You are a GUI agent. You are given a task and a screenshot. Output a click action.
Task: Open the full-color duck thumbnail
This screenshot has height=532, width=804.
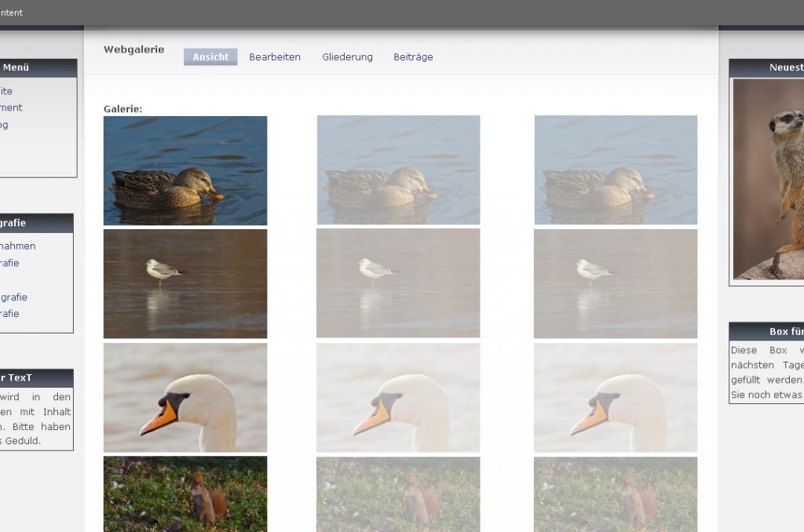pyautogui.click(x=185, y=170)
